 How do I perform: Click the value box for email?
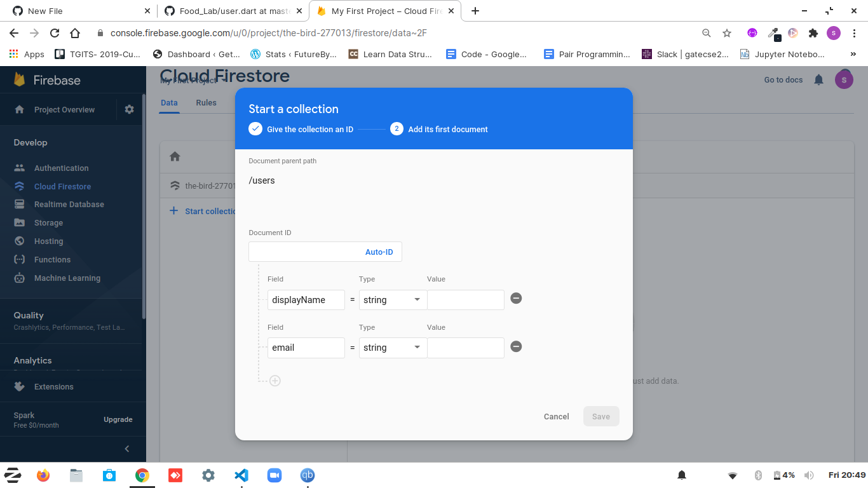point(466,348)
